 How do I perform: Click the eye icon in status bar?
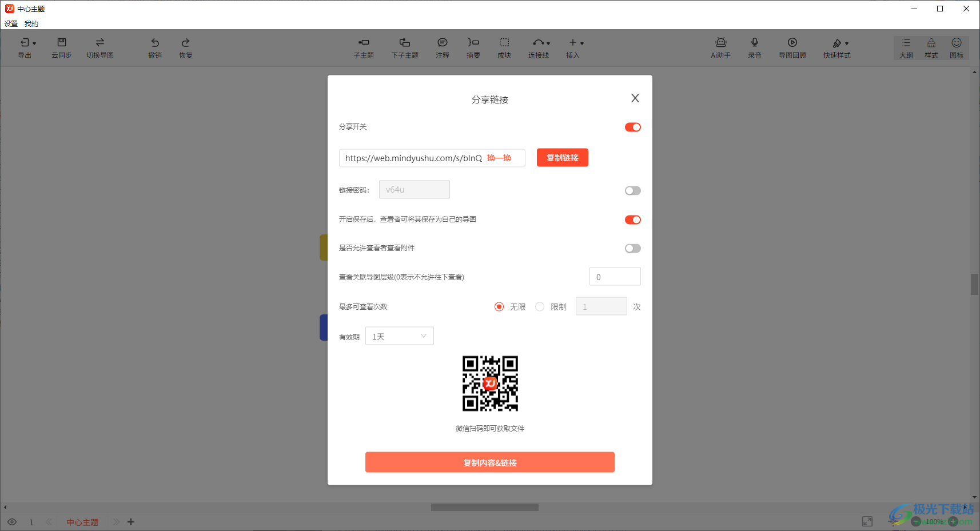12,522
